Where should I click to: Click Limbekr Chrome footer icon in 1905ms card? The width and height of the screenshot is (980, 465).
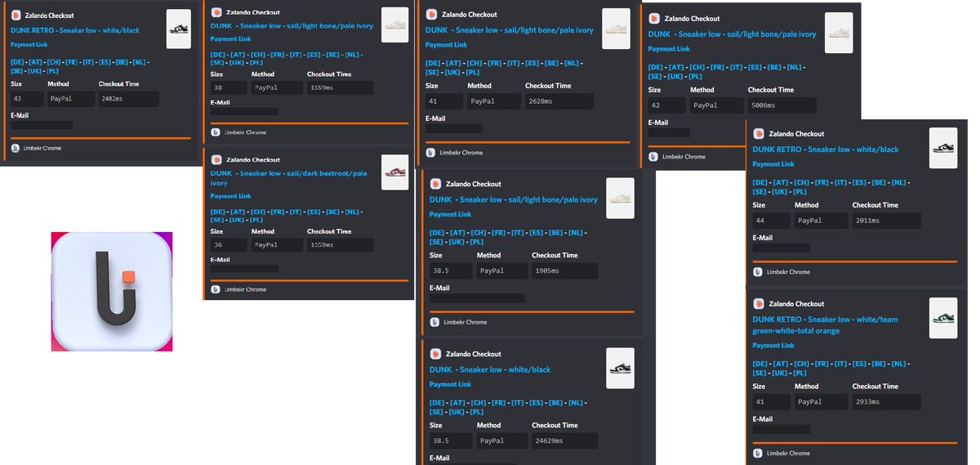point(435,322)
